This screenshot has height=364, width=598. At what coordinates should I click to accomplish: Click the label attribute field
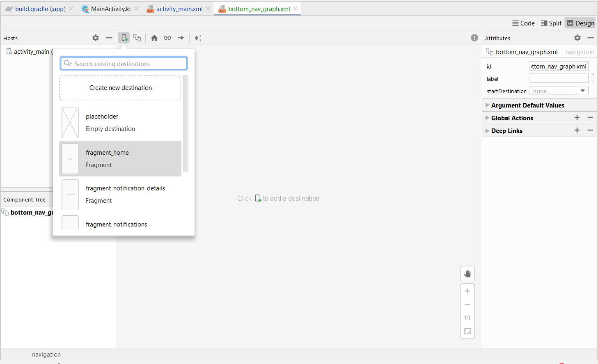pos(559,78)
